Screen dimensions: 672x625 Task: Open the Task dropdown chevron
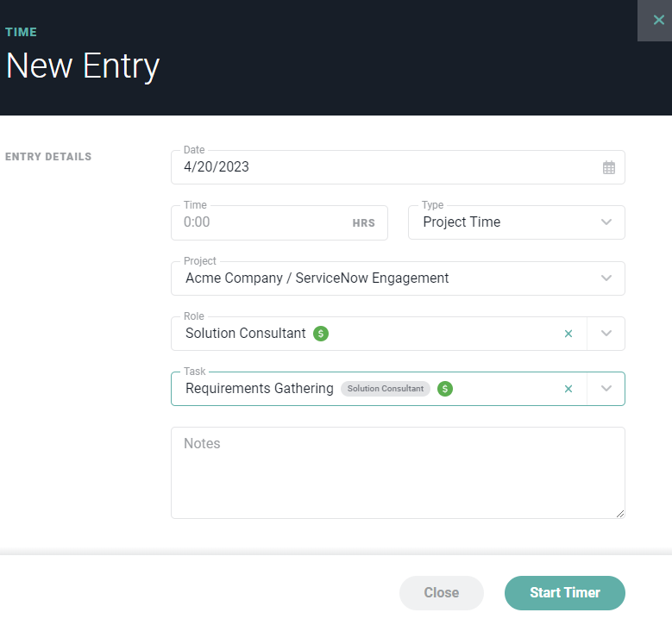coord(606,389)
